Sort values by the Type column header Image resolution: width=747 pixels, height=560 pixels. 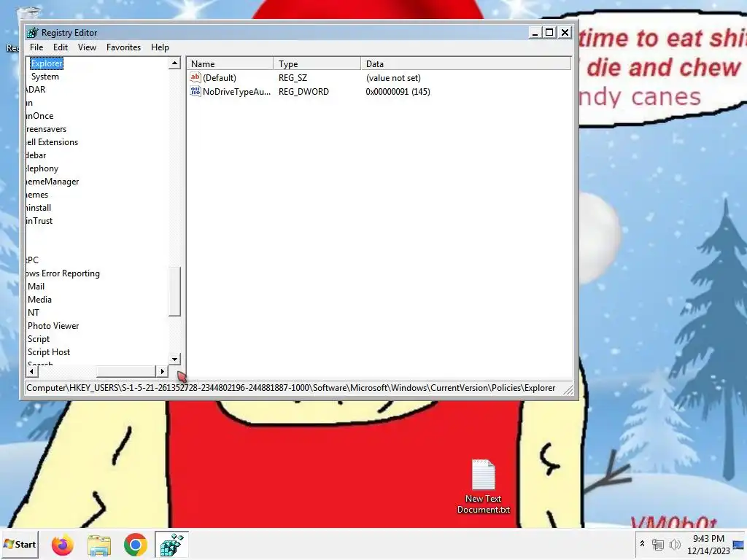tap(317, 64)
